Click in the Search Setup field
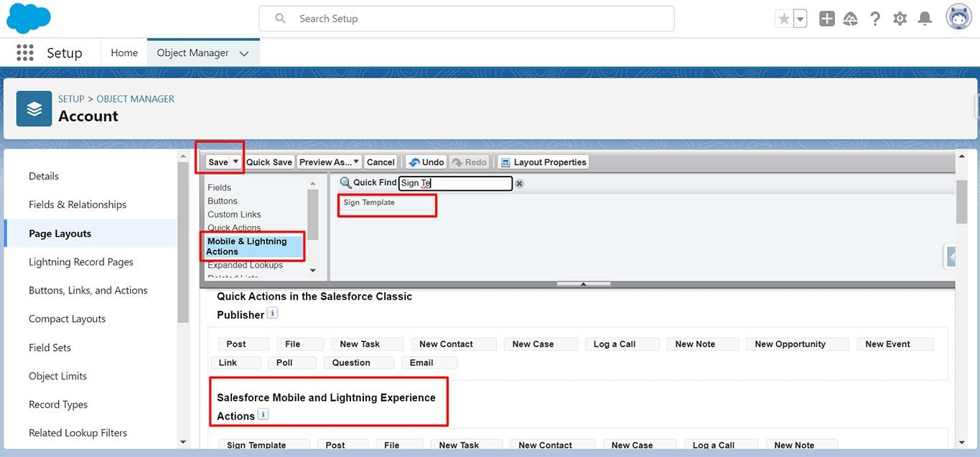The image size is (980, 457). (467, 19)
